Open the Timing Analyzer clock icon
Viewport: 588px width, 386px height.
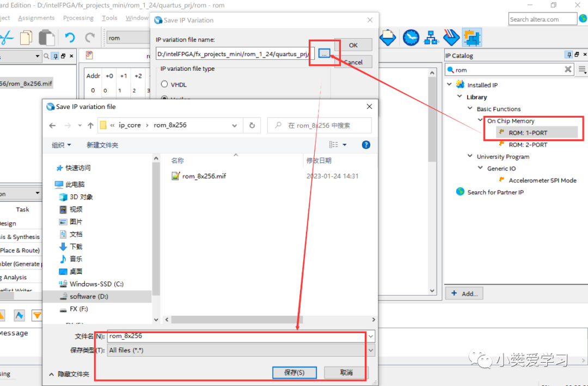[x=411, y=38]
